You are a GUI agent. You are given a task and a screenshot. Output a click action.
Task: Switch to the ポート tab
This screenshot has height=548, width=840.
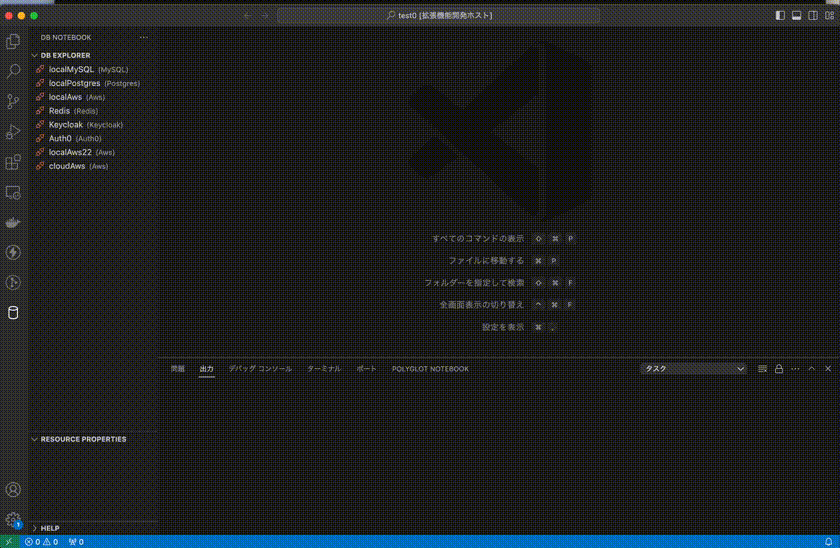pyautogui.click(x=366, y=369)
